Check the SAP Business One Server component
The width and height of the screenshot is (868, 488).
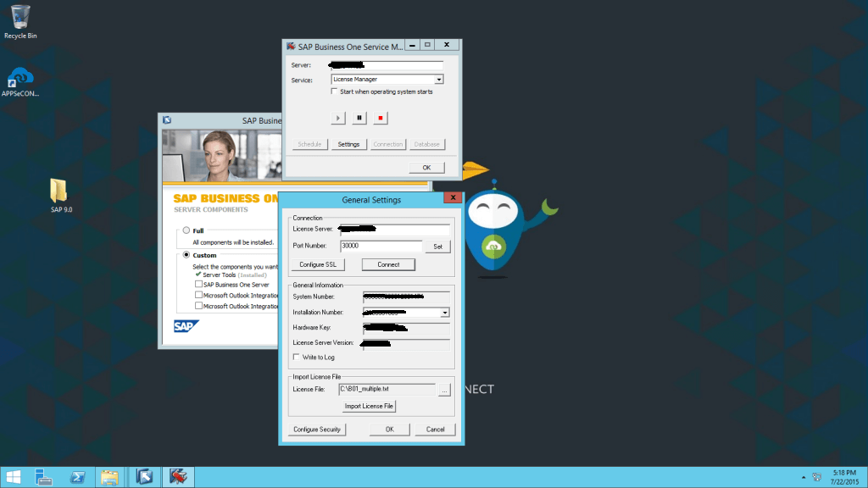click(198, 285)
